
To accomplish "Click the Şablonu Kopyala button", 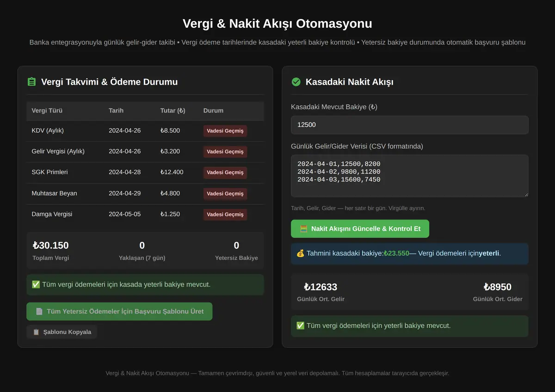I will tap(62, 332).
